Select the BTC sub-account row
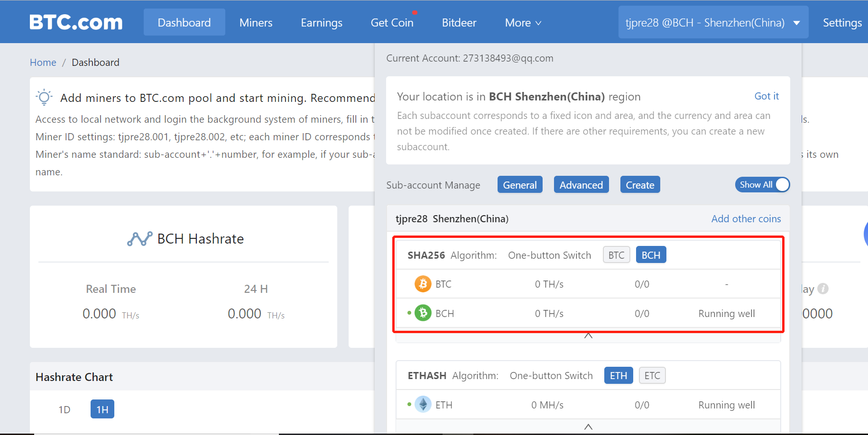Screen dimensions: 868x435 click(588, 284)
